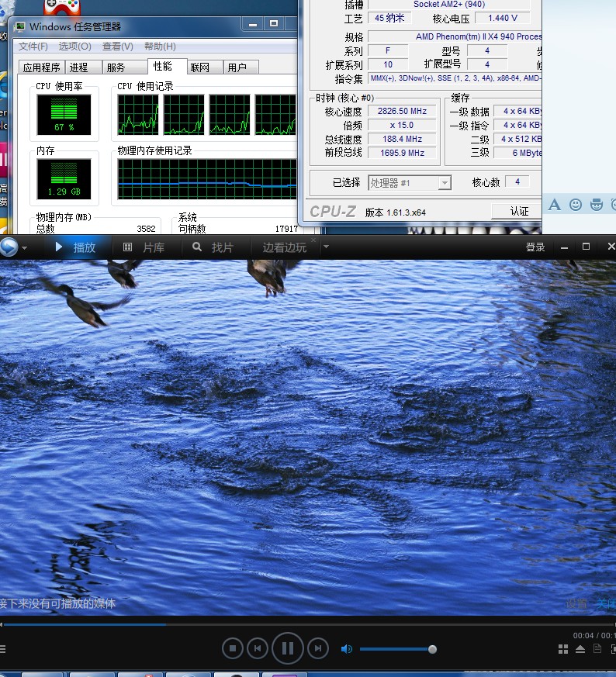The image size is (616, 677).
Task: Click the 设置 link over the video
Action: click(576, 603)
